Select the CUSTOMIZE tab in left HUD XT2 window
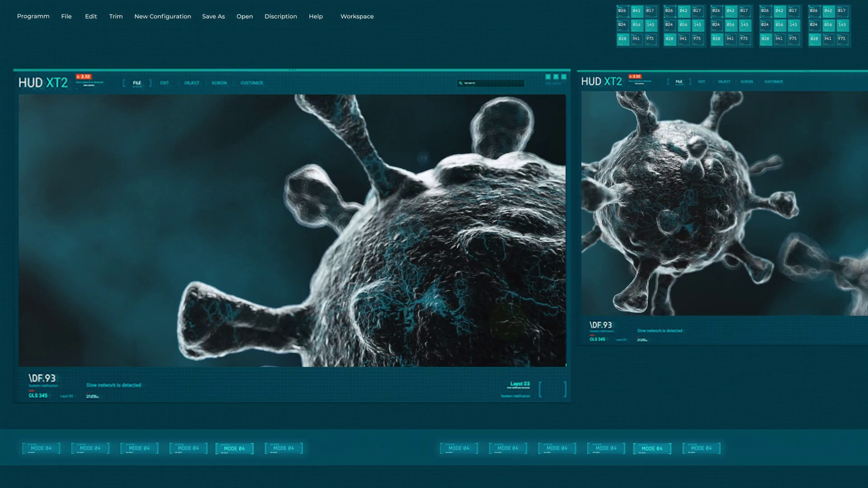868x488 pixels. [x=251, y=83]
